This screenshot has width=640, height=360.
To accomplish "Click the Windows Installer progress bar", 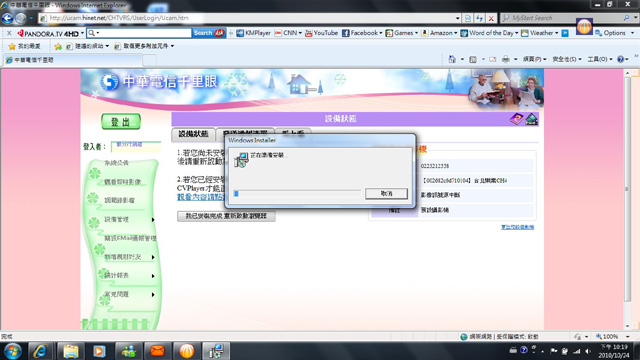I will tap(297, 193).
